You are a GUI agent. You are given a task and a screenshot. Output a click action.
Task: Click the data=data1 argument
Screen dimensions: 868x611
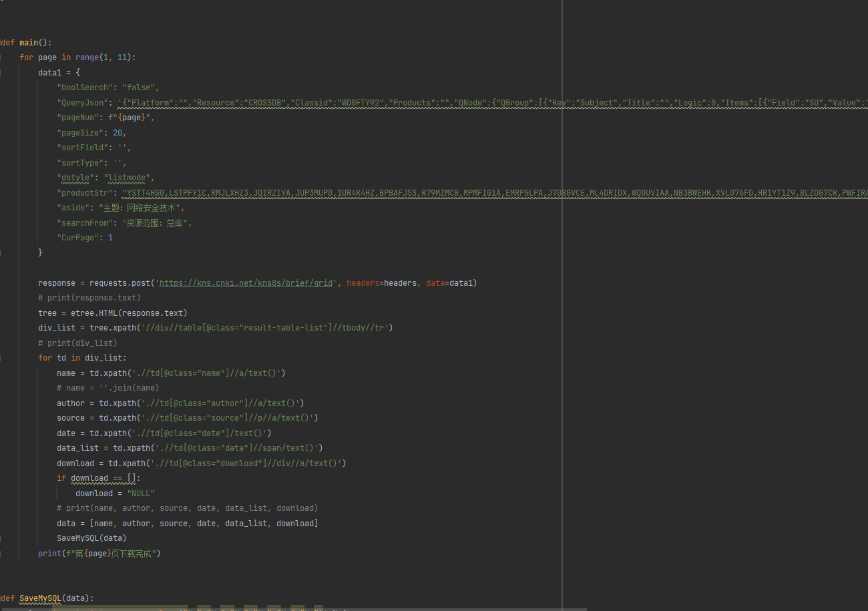[x=449, y=283]
